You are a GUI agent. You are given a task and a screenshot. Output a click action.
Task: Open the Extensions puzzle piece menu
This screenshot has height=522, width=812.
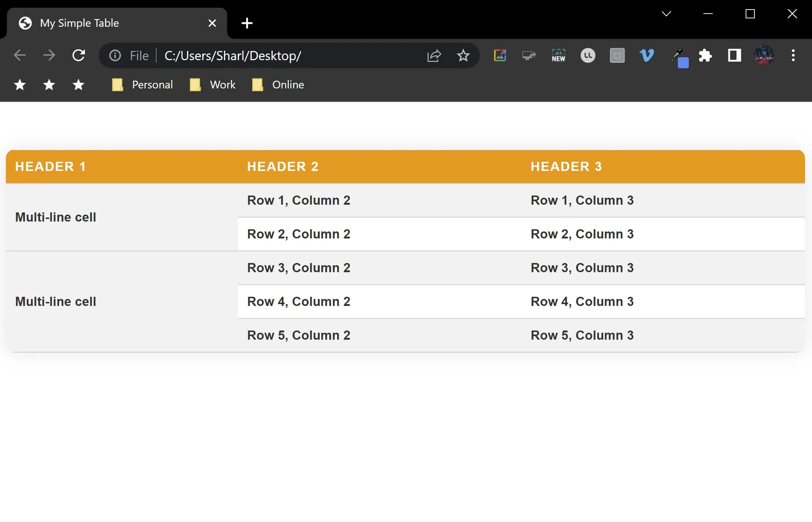click(x=705, y=55)
